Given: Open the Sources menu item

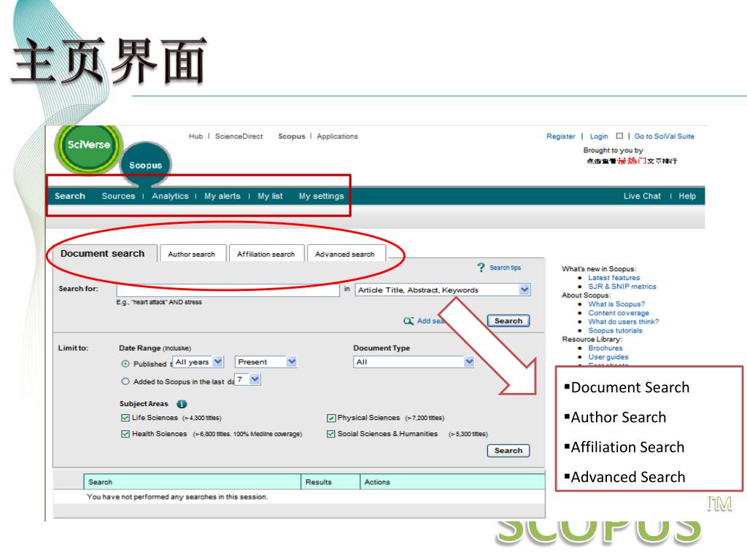Looking at the screenshot, I should tap(118, 195).
